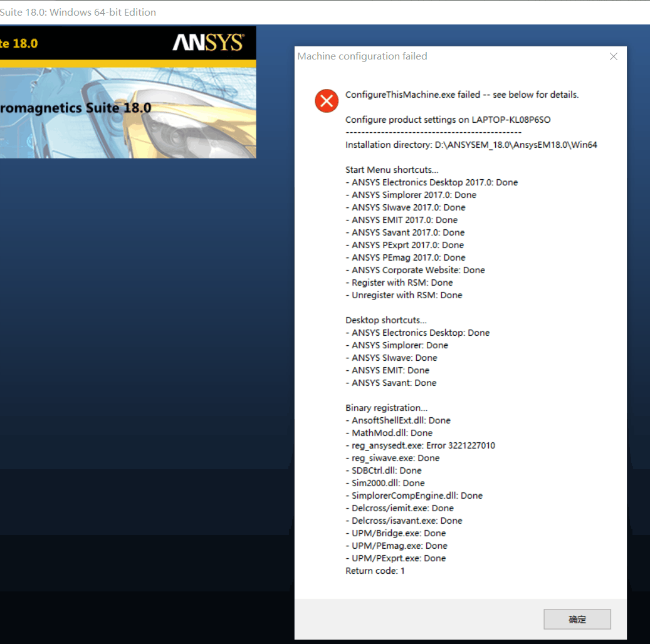Click 'ANSYS Savant 2017.0: Done' line
The width and height of the screenshot is (650, 644).
point(405,232)
